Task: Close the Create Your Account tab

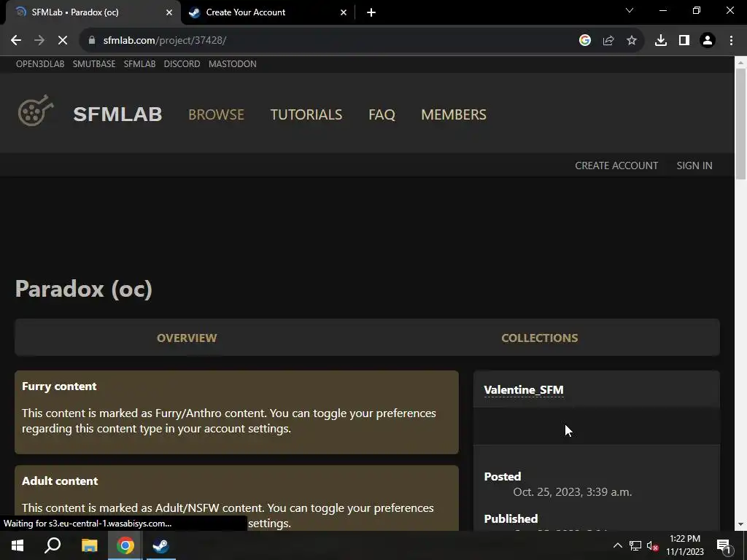Action: coord(344,12)
